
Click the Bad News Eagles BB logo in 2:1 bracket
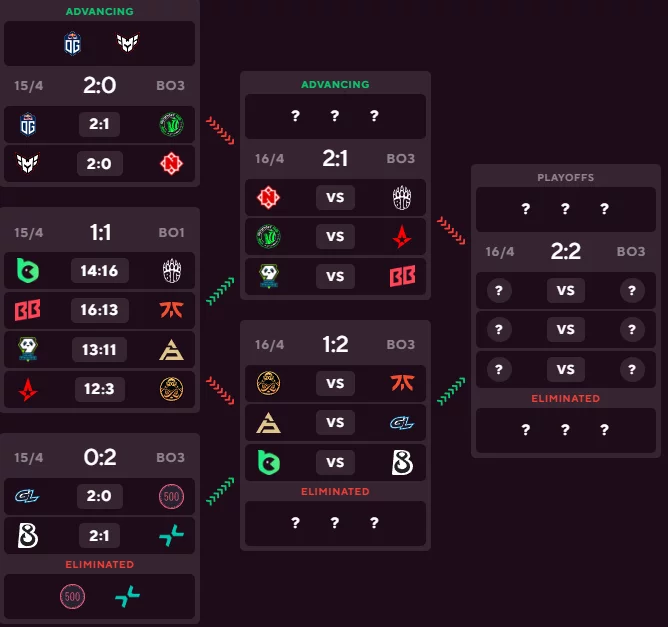402,276
